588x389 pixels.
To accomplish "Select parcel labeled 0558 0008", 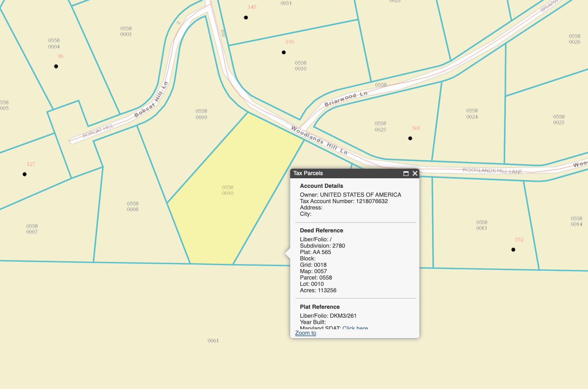I will tap(133, 206).
